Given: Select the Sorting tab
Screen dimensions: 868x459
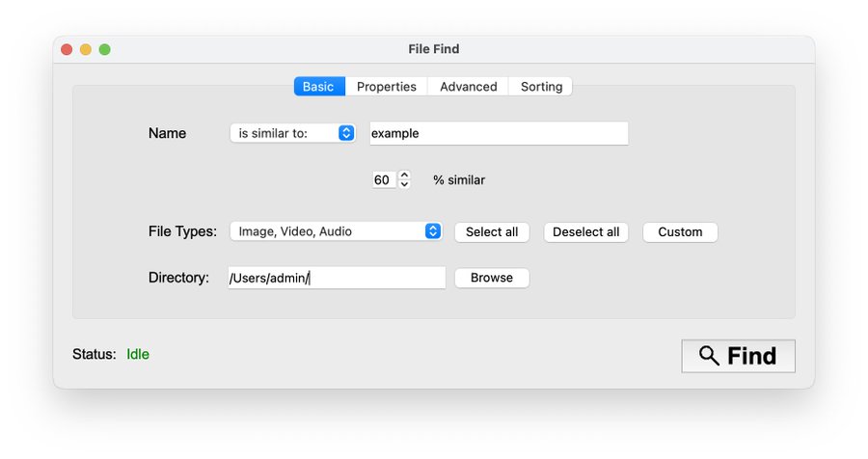Looking at the screenshot, I should pos(541,87).
